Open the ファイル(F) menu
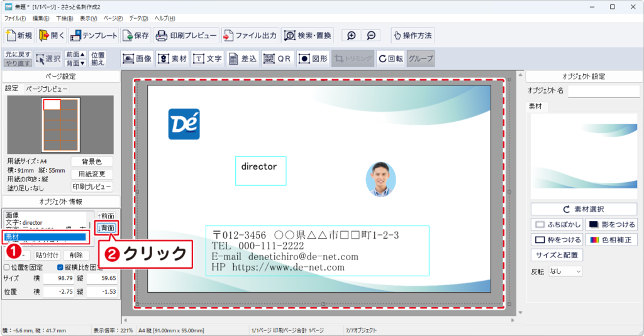The image size is (644, 336). pos(15,18)
